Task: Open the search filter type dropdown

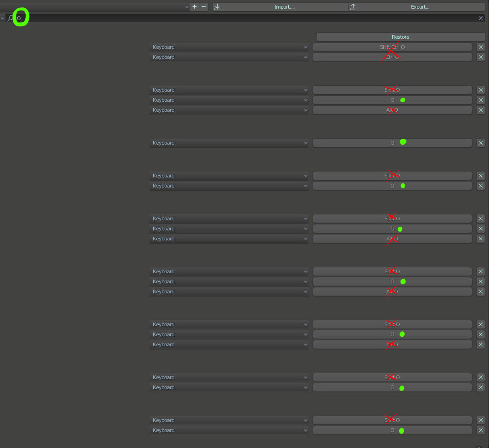Action: pyautogui.click(x=2, y=18)
